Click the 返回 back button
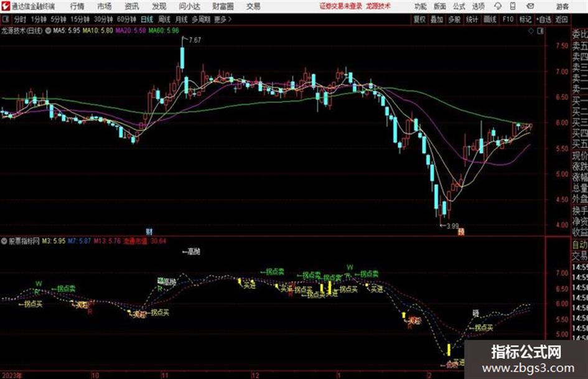Screen dimensions: 588x379 pyautogui.click(x=561, y=19)
